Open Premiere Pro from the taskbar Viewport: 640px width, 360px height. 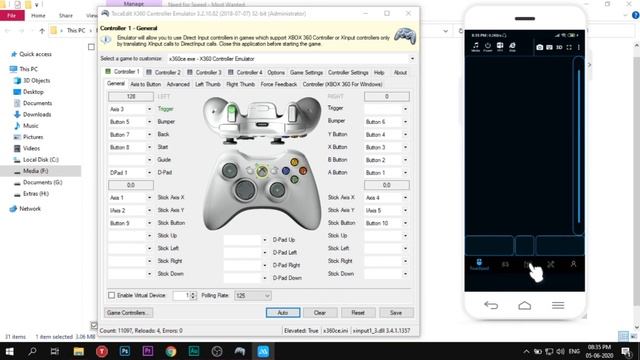pos(148,351)
